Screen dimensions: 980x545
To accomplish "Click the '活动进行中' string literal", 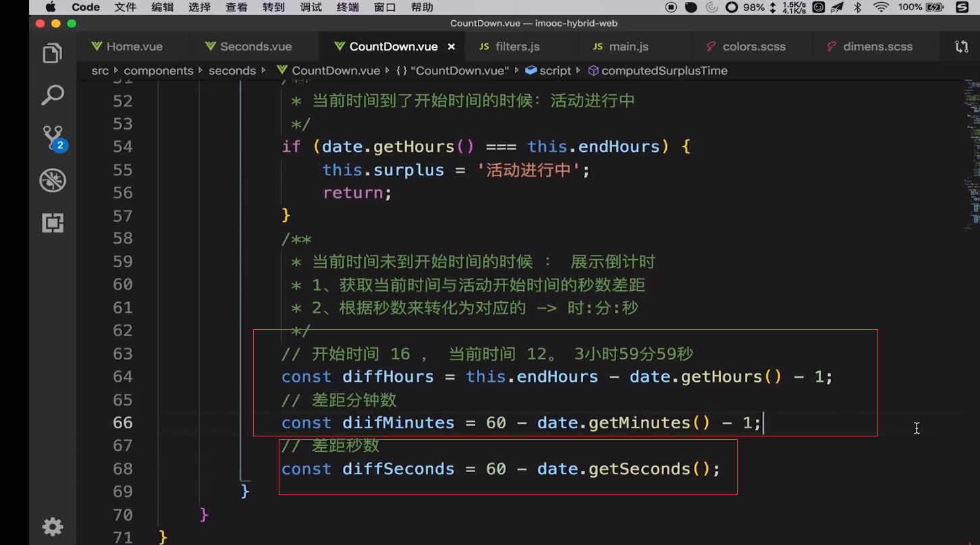I will pos(528,169).
